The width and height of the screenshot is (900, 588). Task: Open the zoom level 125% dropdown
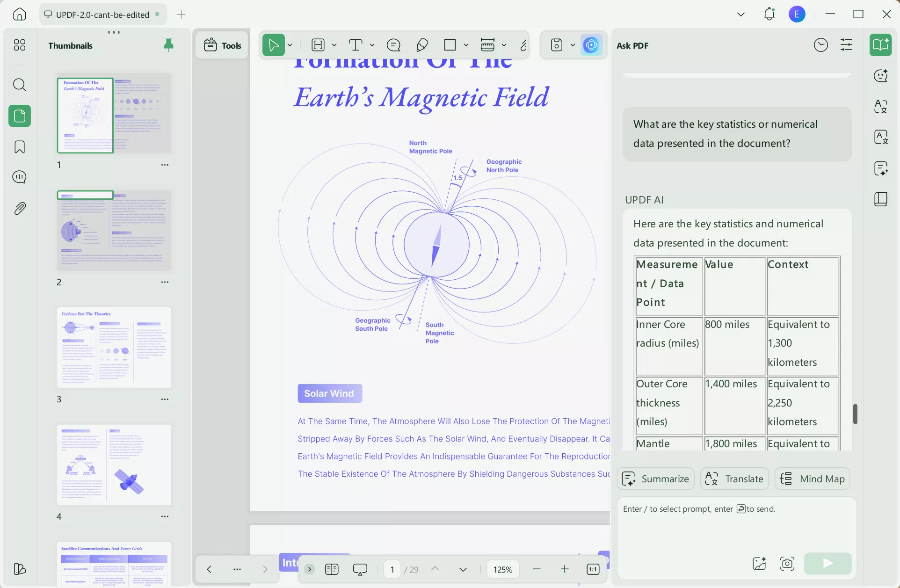coord(503,569)
